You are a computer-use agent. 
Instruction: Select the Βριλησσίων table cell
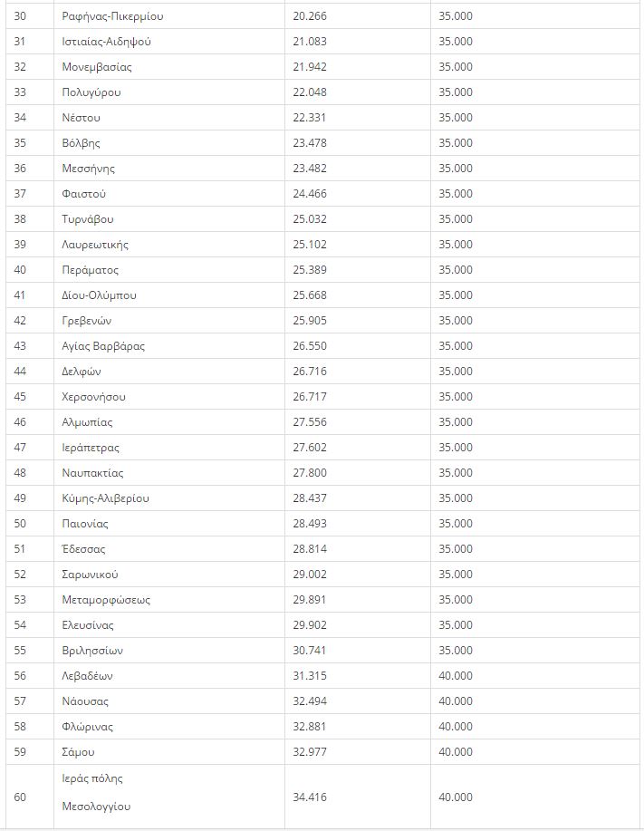(x=169, y=651)
